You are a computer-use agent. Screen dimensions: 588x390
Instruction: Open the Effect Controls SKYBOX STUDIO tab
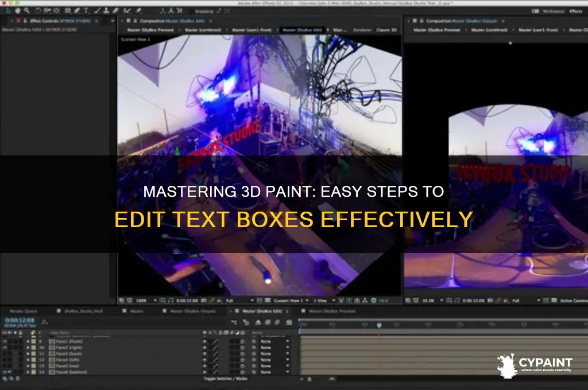(60, 21)
